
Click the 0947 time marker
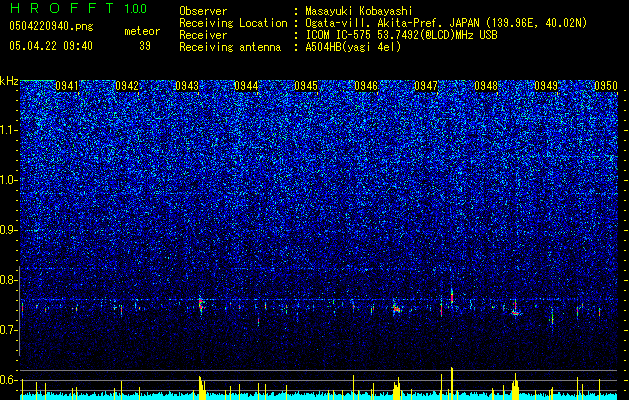(x=426, y=86)
